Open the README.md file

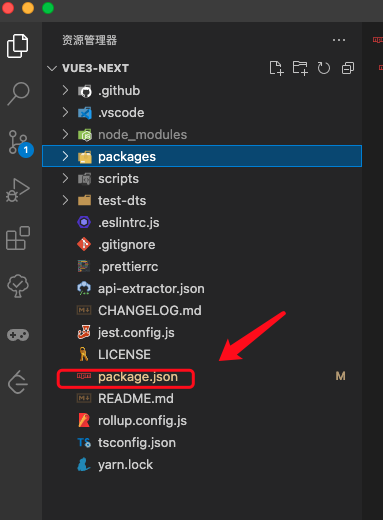tap(136, 399)
